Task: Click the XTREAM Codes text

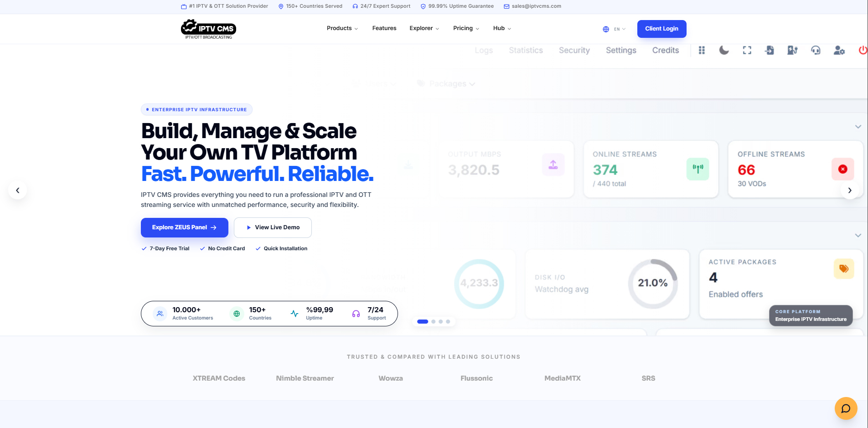Action: tap(219, 378)
